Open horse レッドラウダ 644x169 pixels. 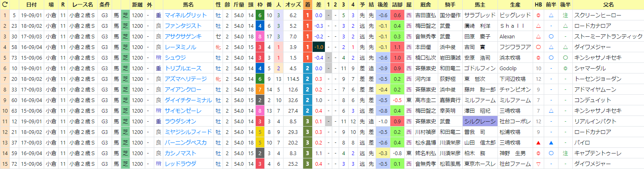pos(180,164)
